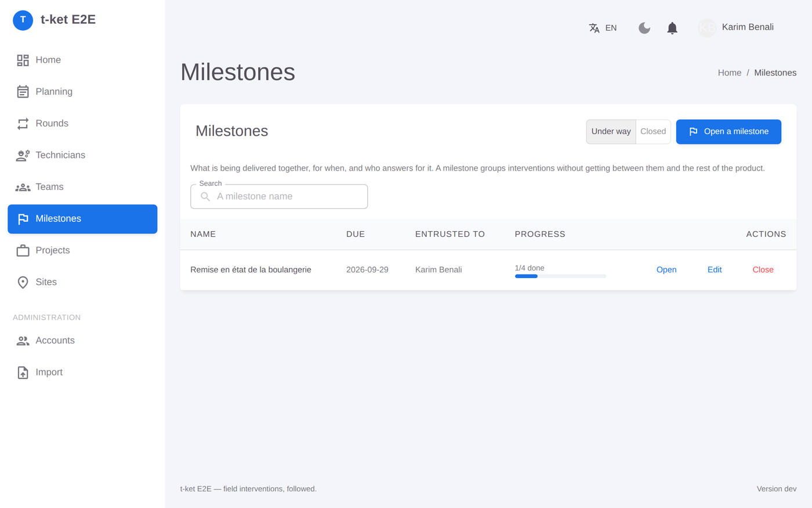The image size is (812, 508).
Task: Click the milestone name 'Remise en état de la boulangerie'
Action: click(251, 270)
